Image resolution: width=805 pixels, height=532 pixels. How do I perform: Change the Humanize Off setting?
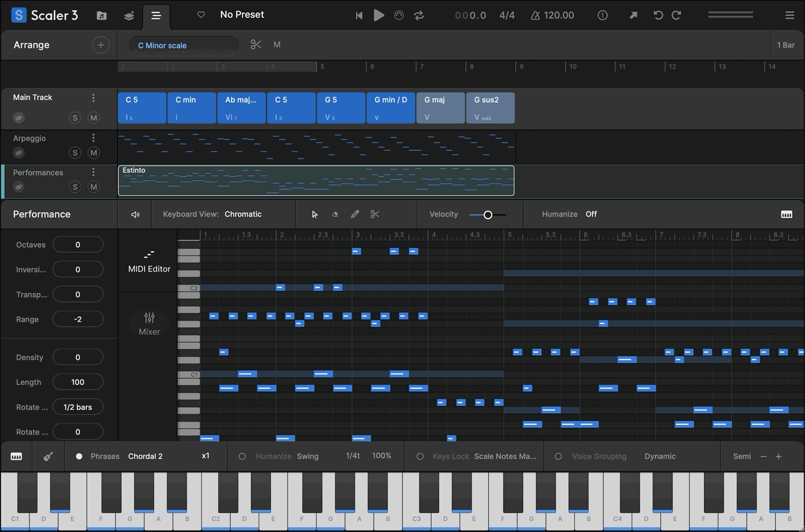click(591, 214)
